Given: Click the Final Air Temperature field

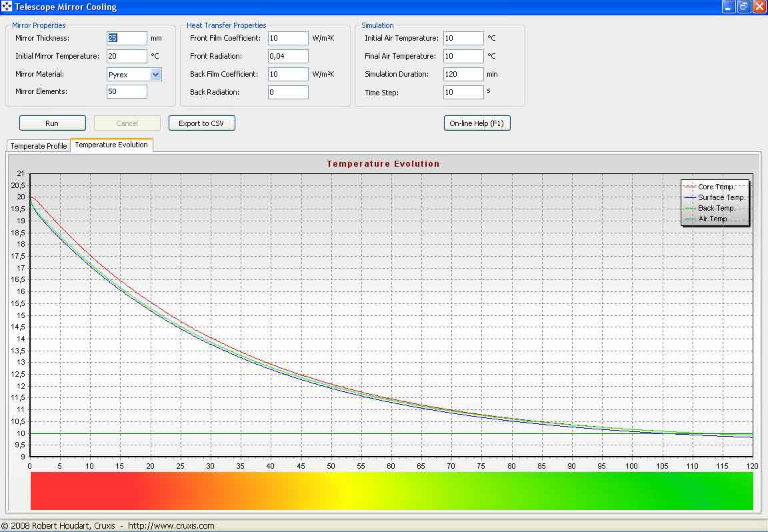Looking at the screenshot, I should [x=463, y=57].
